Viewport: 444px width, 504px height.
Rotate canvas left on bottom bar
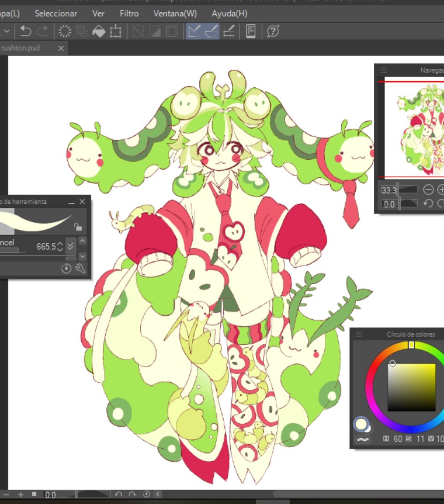coord(118,495)
